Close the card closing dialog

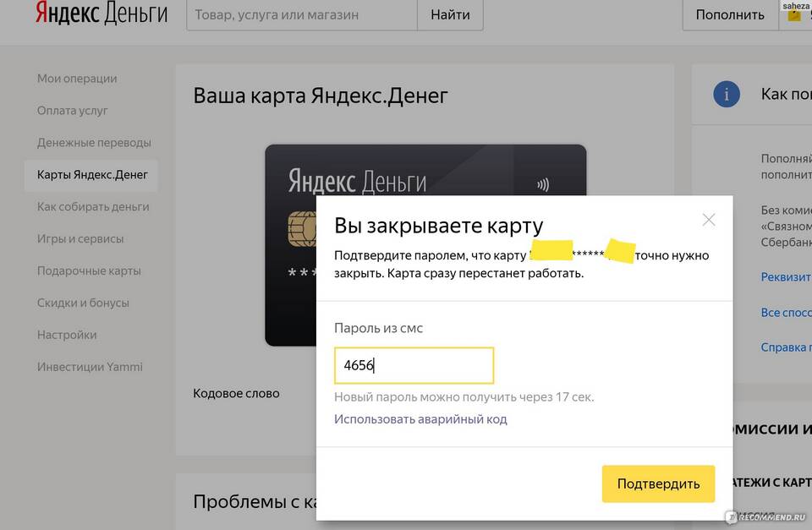(709, 220)
